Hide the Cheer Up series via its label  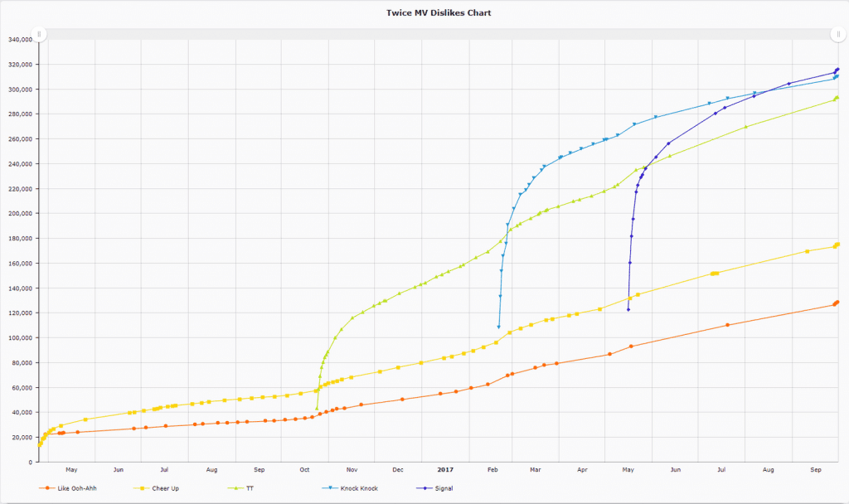[165, 488]
